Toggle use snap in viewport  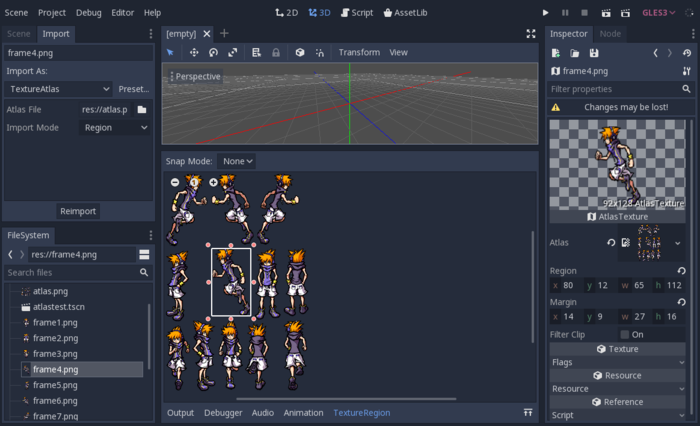coord(320,52)
